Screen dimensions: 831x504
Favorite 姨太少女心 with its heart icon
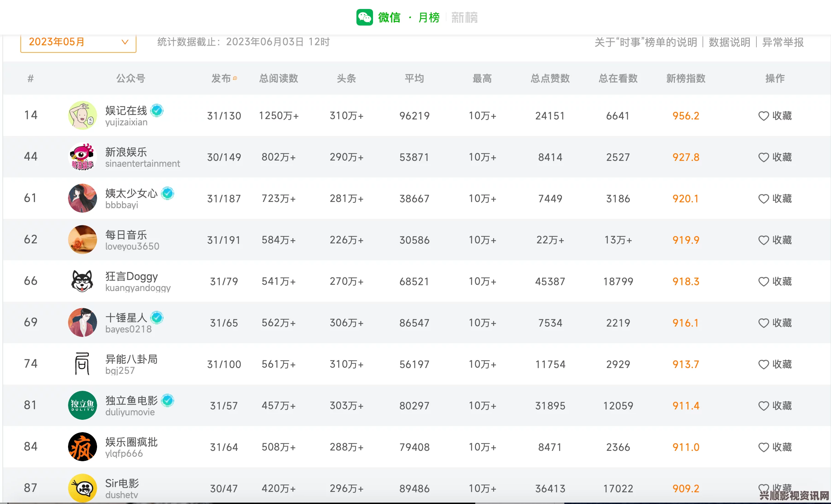(763, 199)
